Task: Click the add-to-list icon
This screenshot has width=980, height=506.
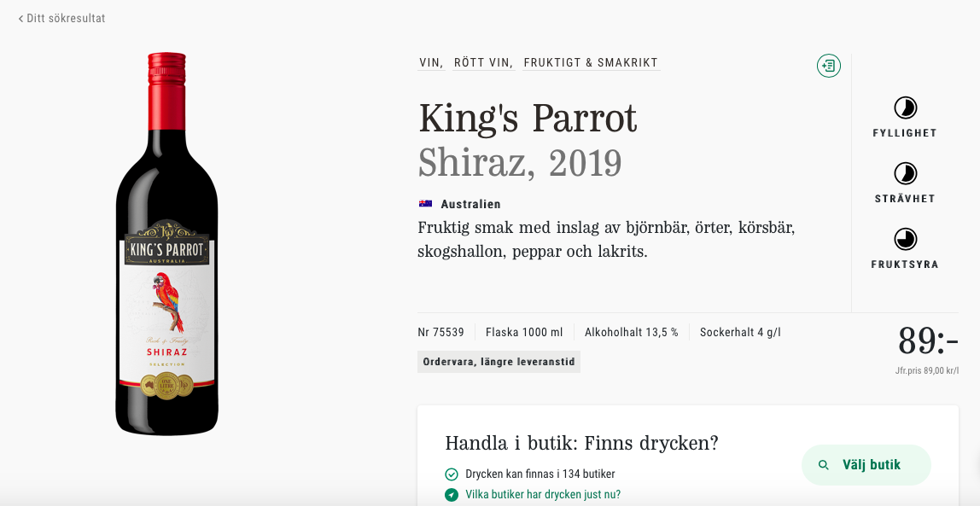Action: [x=828, y=66]
